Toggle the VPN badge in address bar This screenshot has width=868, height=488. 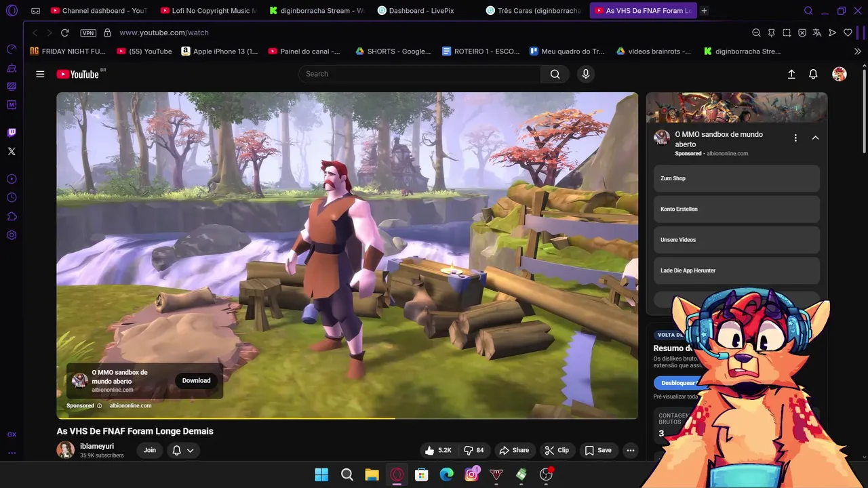pos(88,33)
